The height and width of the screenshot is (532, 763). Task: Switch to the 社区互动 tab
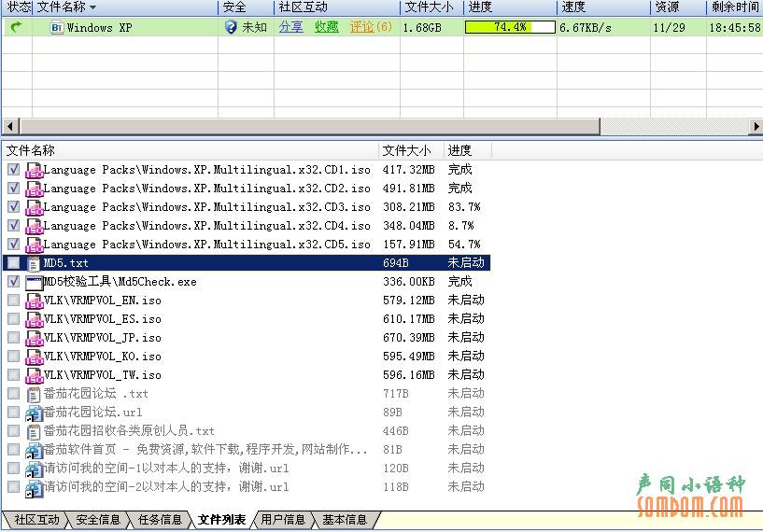tap(36, 520)
